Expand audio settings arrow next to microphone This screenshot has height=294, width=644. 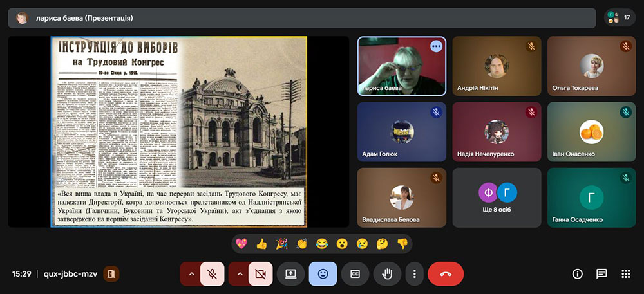pyautogui.click(x=191, y=273)
